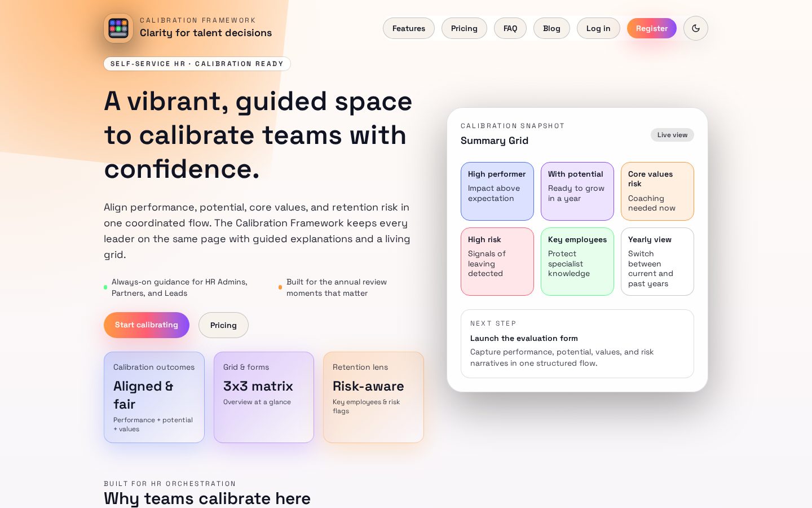Viewport: 812px width, 508px height.
Task: Click the main hero headline
Action: click(x=258, y=135)
